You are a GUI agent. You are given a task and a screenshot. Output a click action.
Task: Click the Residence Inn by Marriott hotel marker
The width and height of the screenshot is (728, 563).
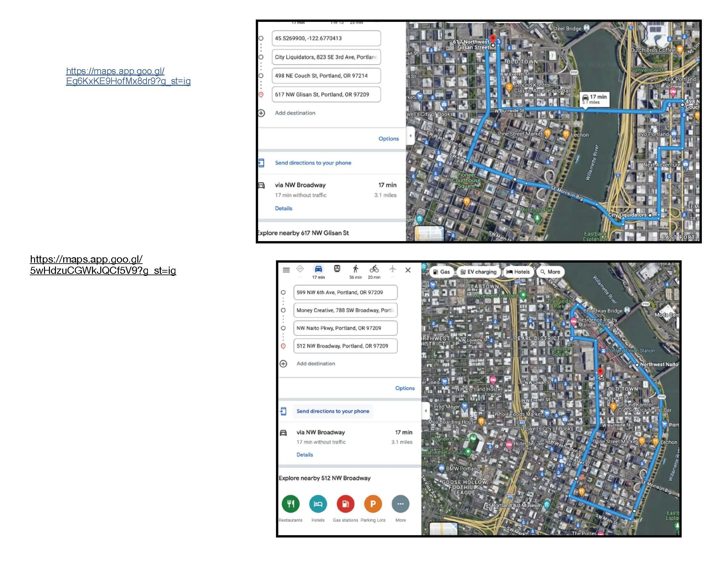pyautogui.click(x=573, y=322)
